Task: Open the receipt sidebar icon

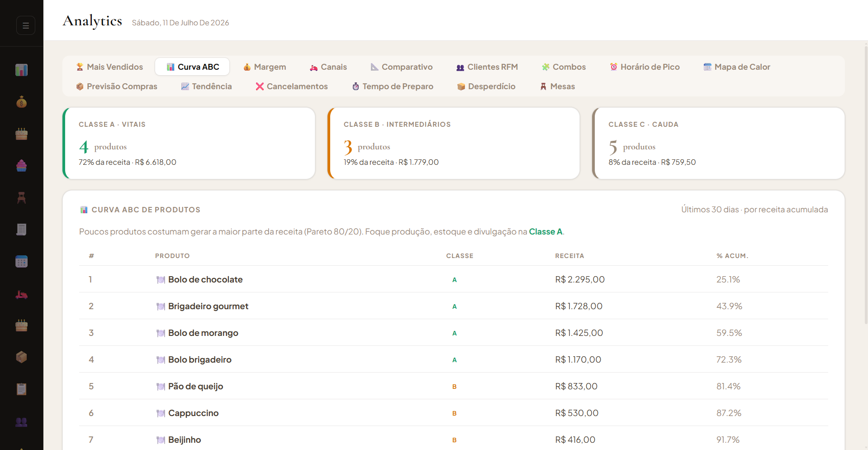Action: (x=21, y=230)
